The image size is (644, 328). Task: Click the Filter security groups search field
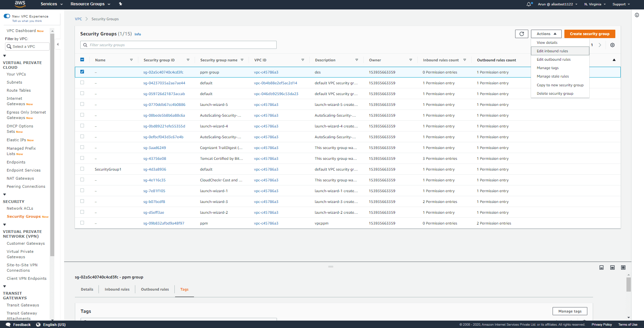pyautogui.click(x=178, y=44)
